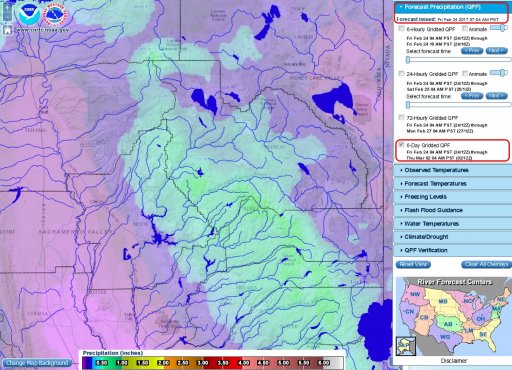Click the 'Precipitation (inches)' legend title

point(113,353)
